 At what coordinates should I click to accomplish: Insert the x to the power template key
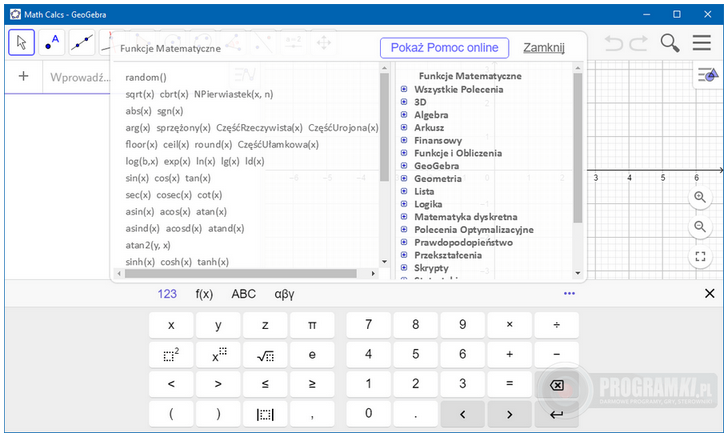tap(218, 355)
